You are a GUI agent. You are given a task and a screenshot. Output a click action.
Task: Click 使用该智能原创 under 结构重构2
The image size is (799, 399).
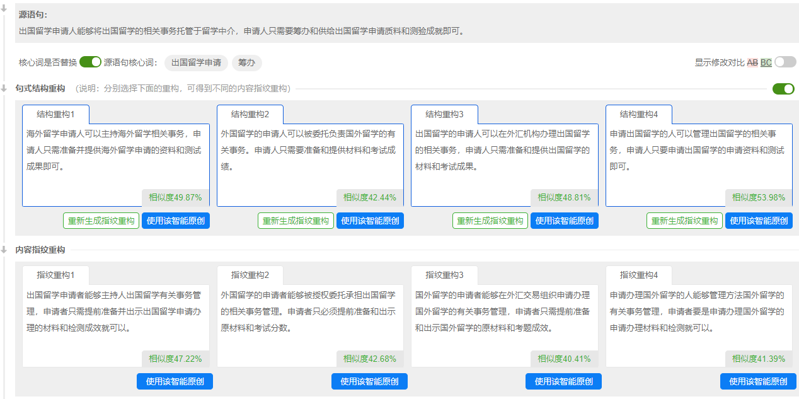tap(370, 221)
